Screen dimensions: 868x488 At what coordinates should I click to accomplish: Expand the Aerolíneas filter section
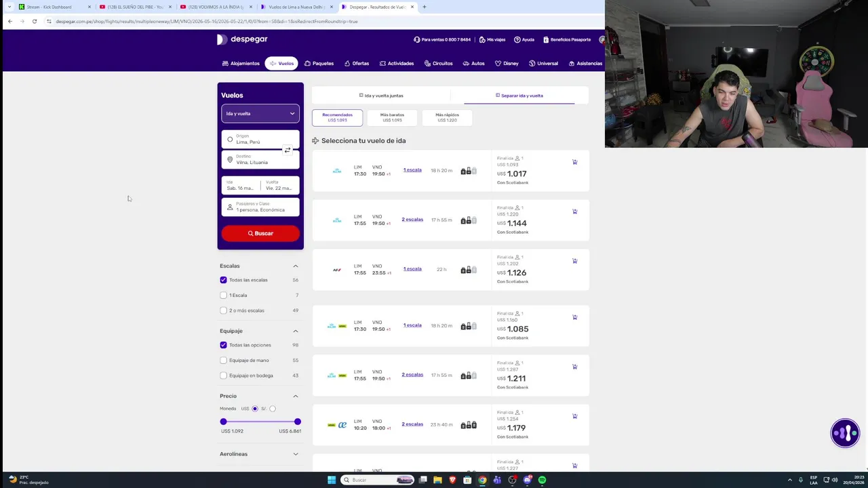click(295, 454)
